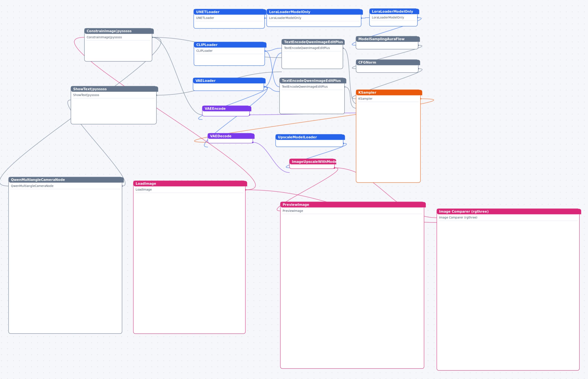The image size is (588, 379).
Task: Select the LoraLoaderModelOnly header beside UNETLoader
Action: 315,12
